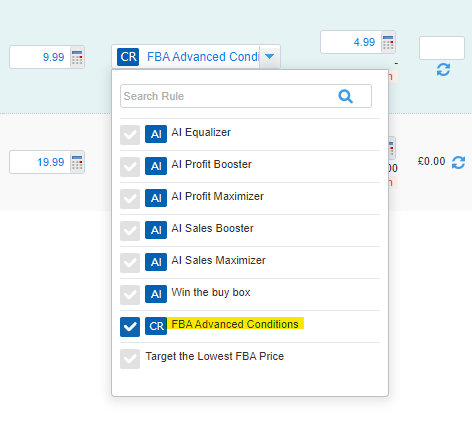Tick the AI Equalizer checkbox
This screenshot has height=436, width=472.
tap(130, 135)
